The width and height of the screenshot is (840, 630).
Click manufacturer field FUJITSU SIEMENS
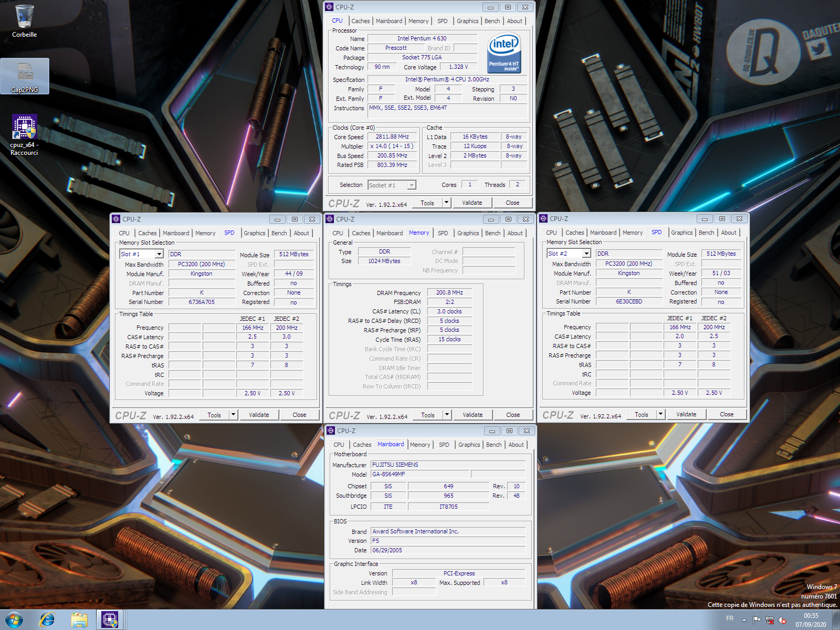448,465
